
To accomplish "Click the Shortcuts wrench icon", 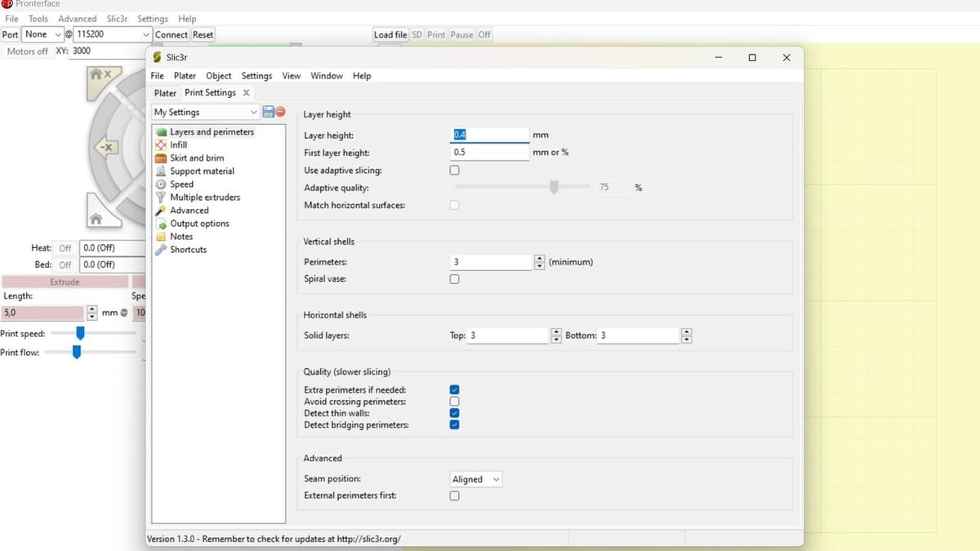I will pos(161,250).
